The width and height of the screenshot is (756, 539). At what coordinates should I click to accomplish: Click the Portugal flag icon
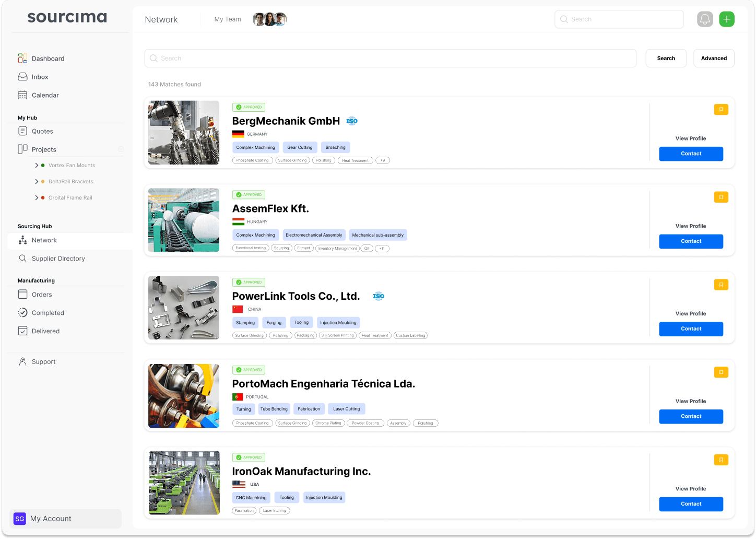click(x=238, y=397)
